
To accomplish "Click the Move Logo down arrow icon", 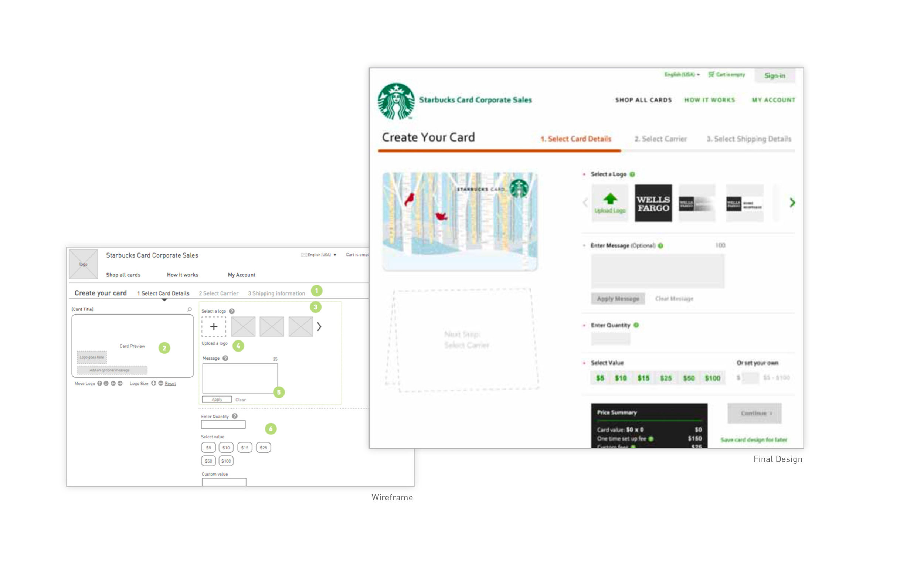I will tap(106, 384).
